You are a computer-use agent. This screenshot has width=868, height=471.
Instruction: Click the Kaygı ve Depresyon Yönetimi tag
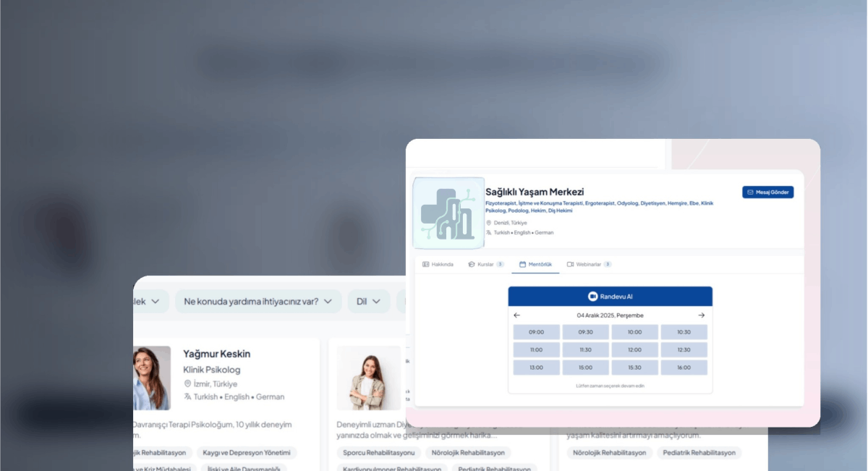pyautogui.click(x=246, y=453)
